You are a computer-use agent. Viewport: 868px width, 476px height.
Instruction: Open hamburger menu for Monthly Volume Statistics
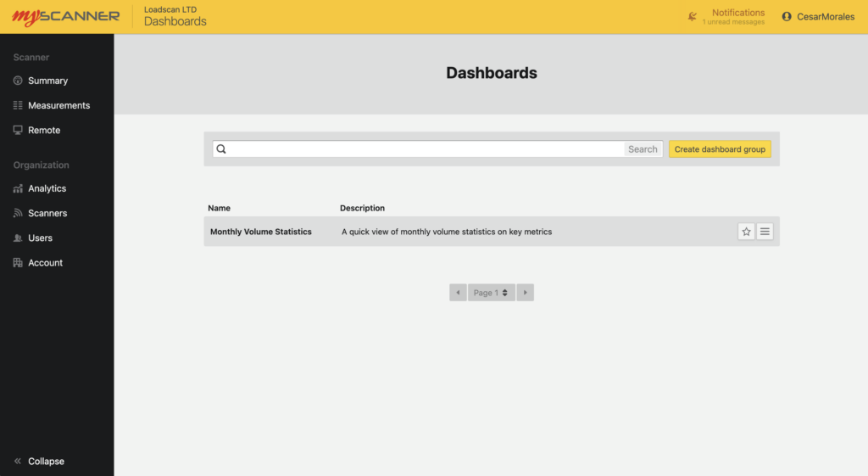pyautogui.click(x=765, y=232)
